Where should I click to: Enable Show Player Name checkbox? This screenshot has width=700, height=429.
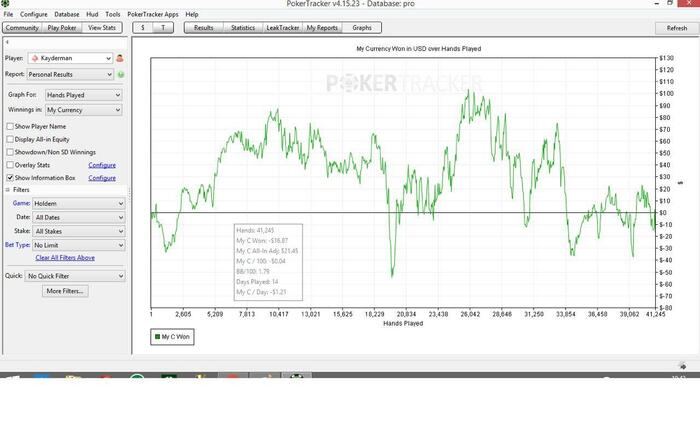tap(10, 127)
